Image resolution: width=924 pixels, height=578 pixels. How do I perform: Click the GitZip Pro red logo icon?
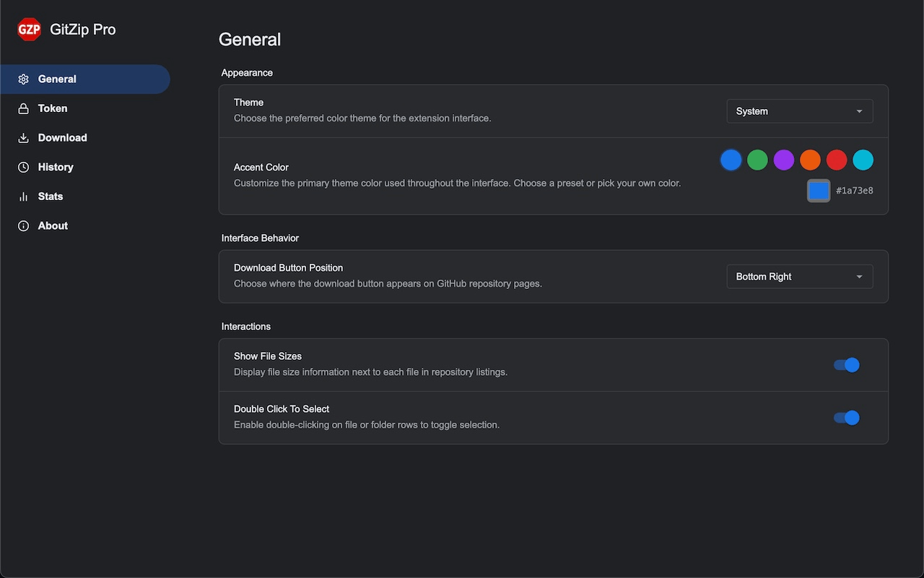click(29, 30)
